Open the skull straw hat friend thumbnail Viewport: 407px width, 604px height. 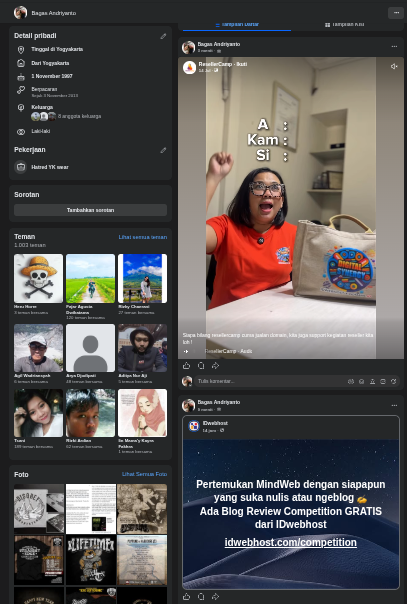[x=39, y=278]
